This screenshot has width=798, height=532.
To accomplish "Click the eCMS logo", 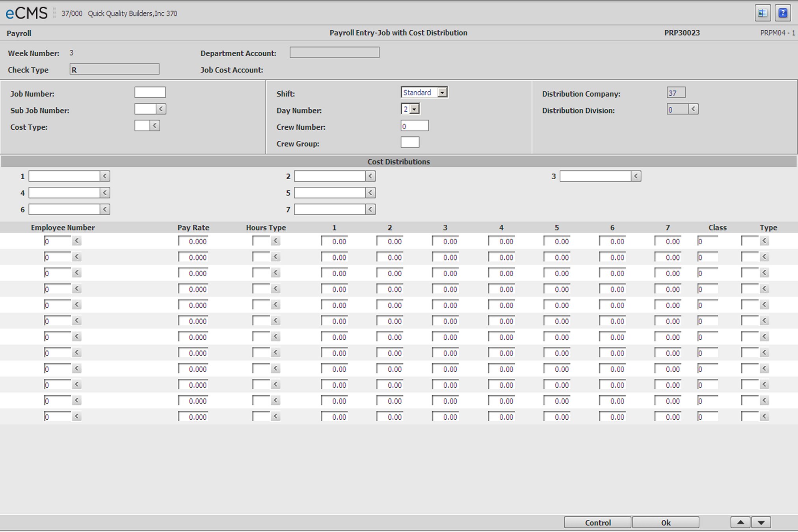I will click(x=26, y=13).
